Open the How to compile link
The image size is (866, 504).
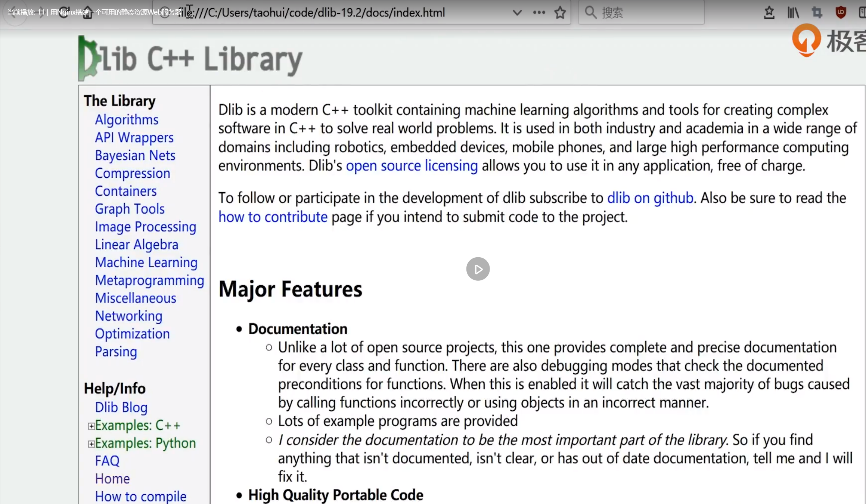[141, 497]
